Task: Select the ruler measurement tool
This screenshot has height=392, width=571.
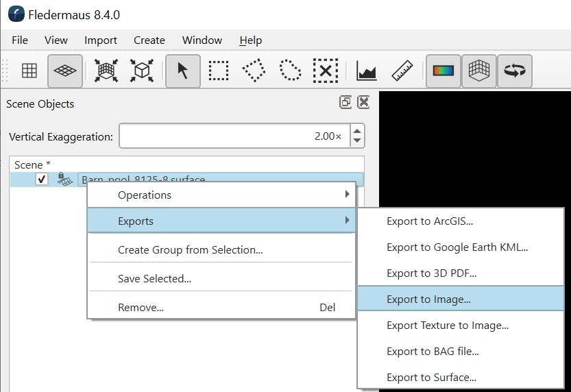Action: click(402, 71)
